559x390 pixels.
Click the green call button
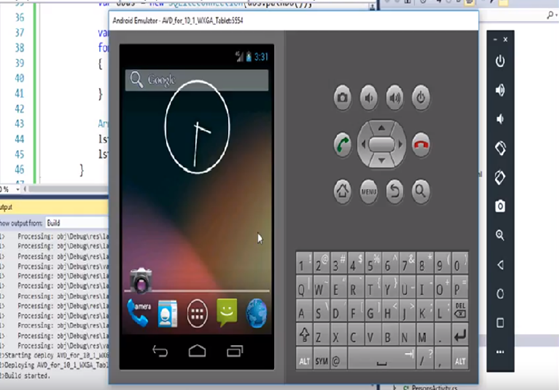(342, 144)
